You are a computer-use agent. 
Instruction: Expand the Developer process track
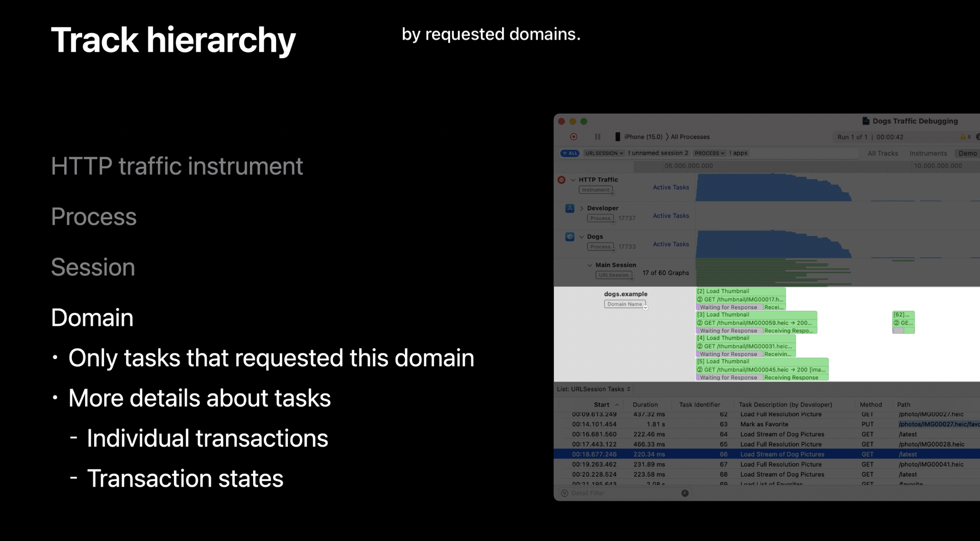[x=582, y=208]
